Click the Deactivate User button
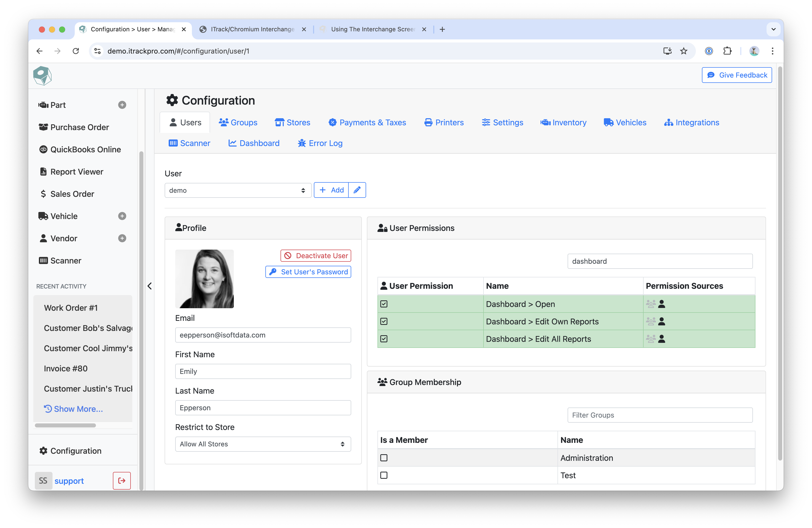This screenshot has height=528, width=812. (x=316, y=256)
